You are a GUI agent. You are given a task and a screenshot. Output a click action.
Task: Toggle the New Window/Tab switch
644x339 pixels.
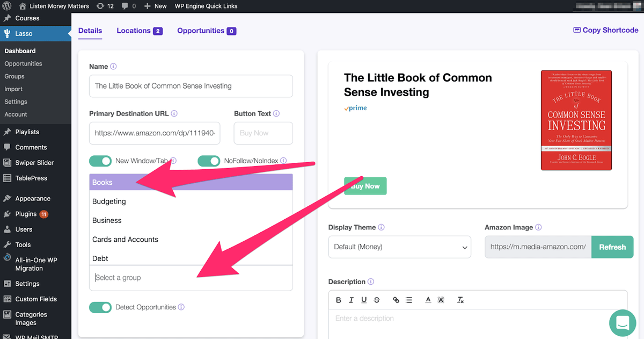(100, 161)
